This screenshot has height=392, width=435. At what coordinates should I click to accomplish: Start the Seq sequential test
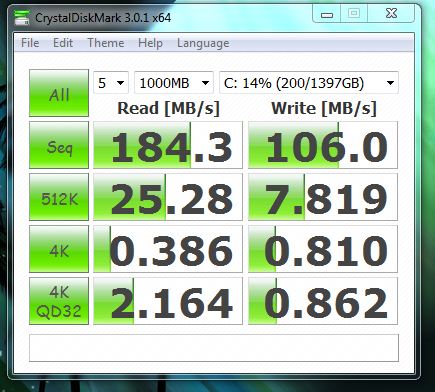pyautogui.click(x=59, y=145)
